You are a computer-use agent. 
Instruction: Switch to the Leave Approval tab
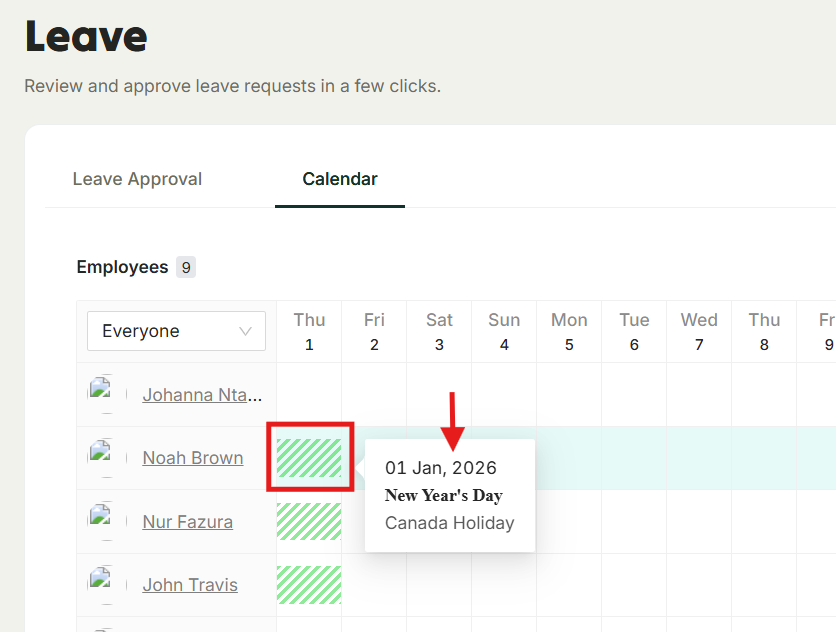(x=137, y=179)
